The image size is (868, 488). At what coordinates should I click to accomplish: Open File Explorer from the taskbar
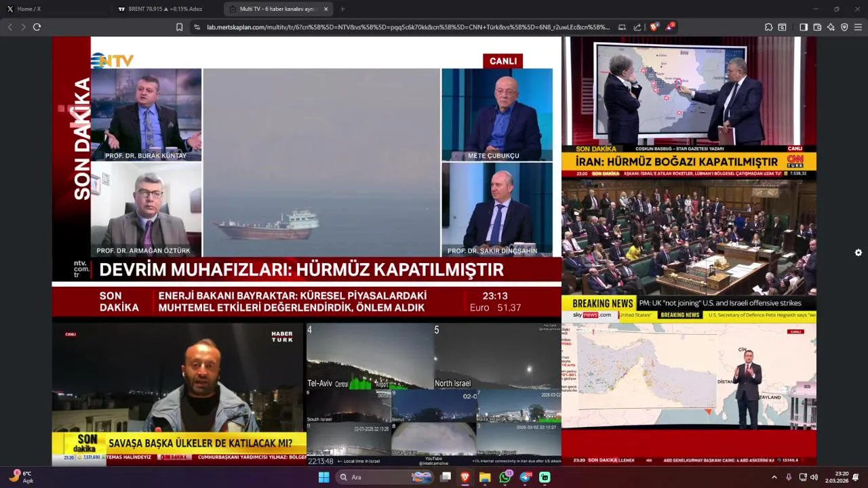(x=485, y=477)
